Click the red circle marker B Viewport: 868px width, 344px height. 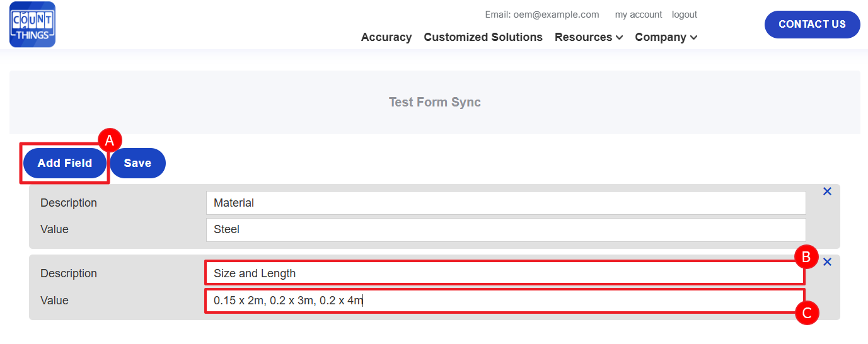click(806, 256)
